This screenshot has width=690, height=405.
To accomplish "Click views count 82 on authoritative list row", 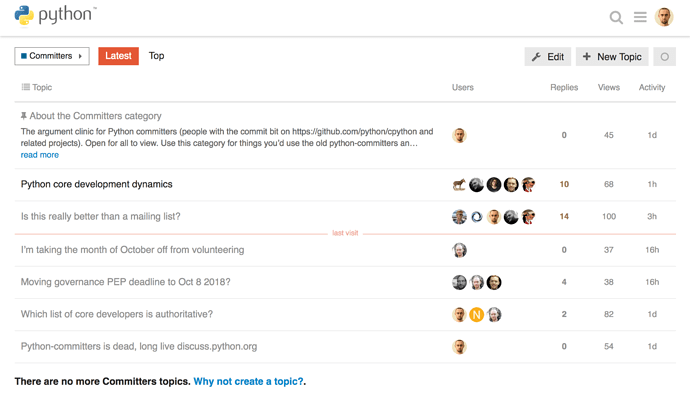I will (609, 314).
